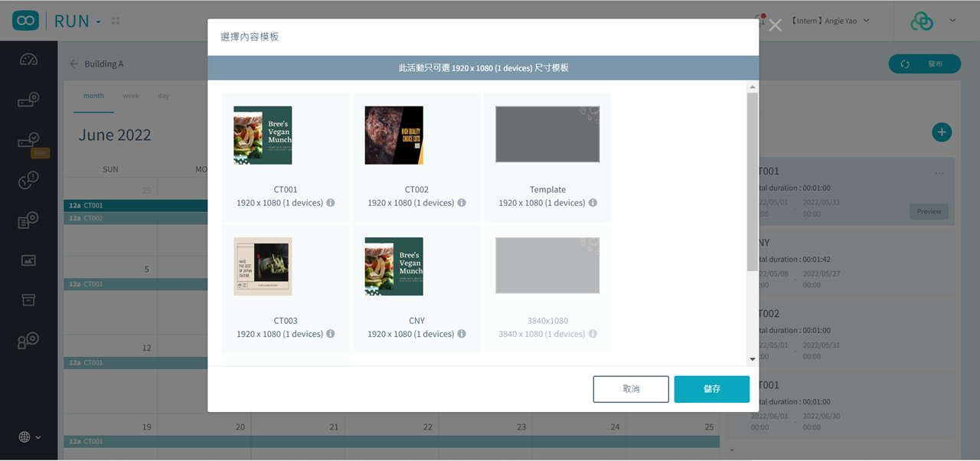Screen dimensions: 980x461
Task: Click the green organization logo avatar
Action: [922, 21]
